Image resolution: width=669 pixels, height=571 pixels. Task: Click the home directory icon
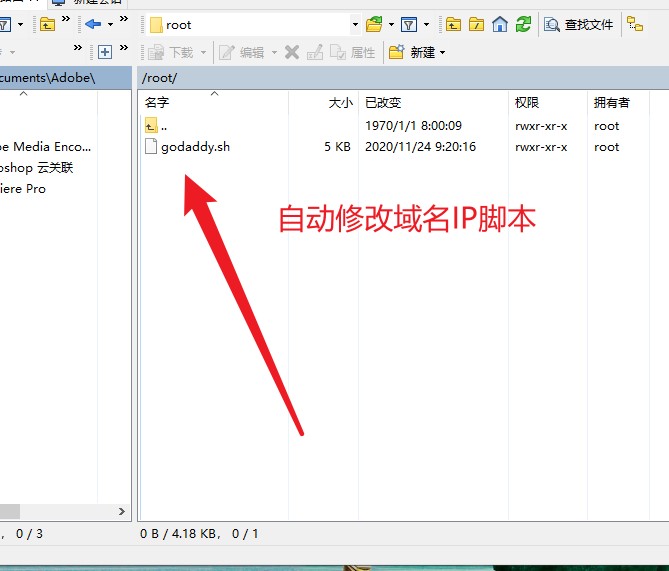click(500, 24)
